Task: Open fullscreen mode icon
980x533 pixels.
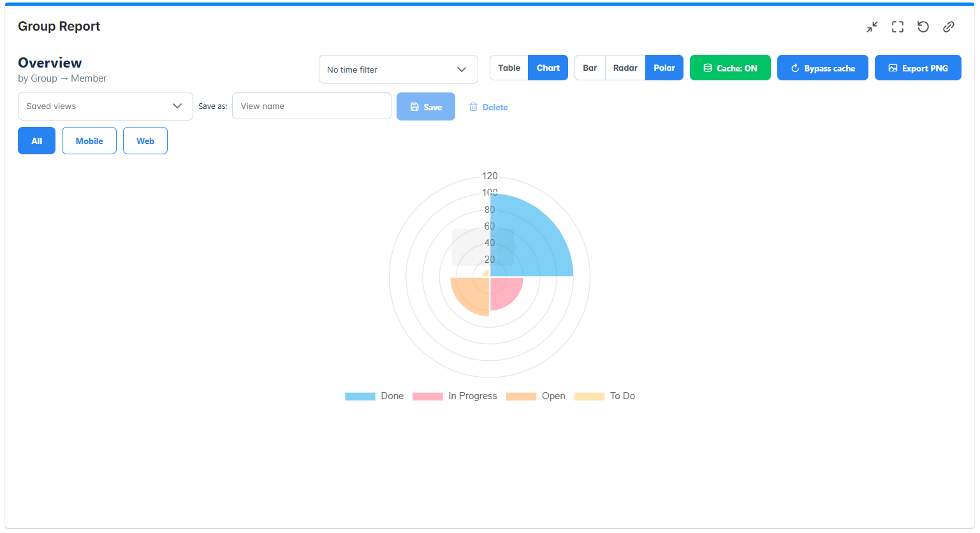Action: (898, 27)
